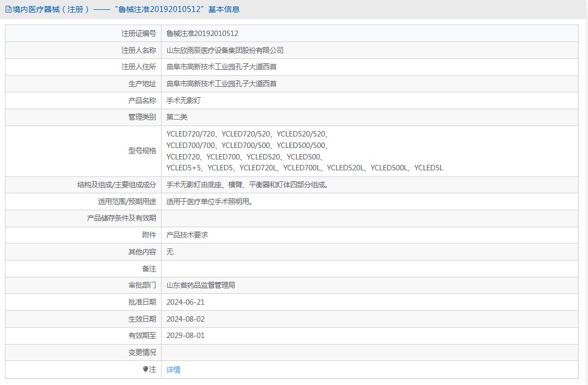Click the 型号规格 row label
The image size is (588, 385).
(x=142, y=151)
